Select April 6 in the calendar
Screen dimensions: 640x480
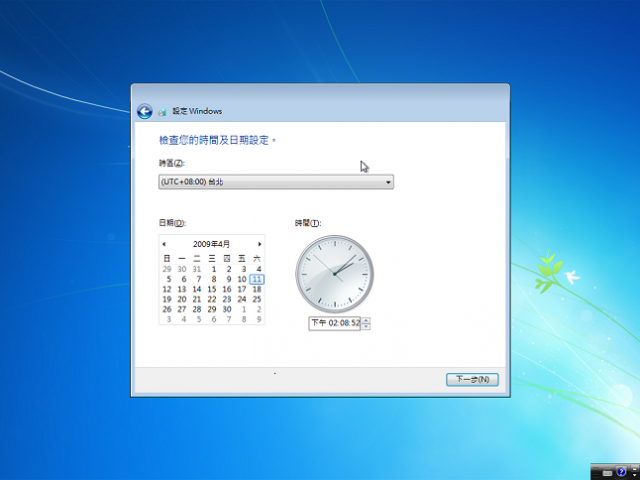tap(184, 279)
